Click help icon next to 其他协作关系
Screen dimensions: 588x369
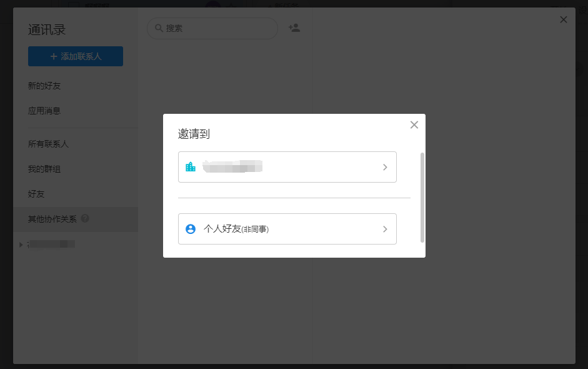[x=85, y=218]
